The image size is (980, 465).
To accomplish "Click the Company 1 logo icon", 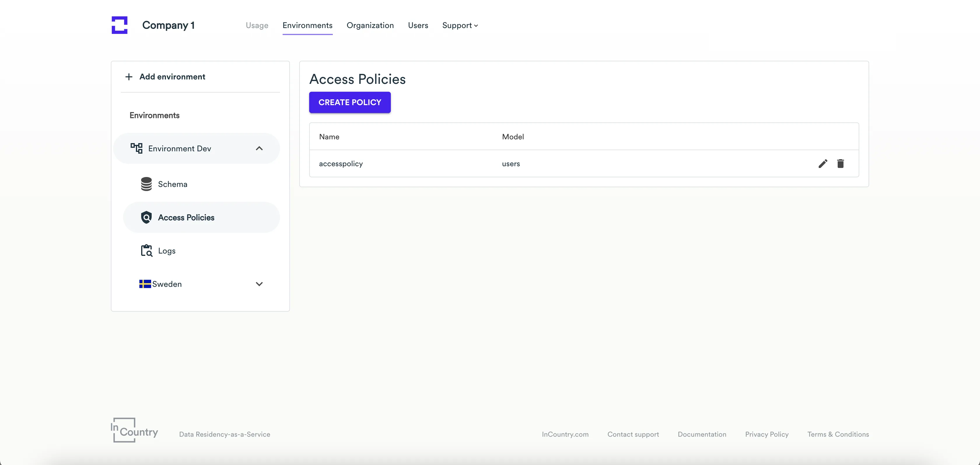I will (120, 25).
